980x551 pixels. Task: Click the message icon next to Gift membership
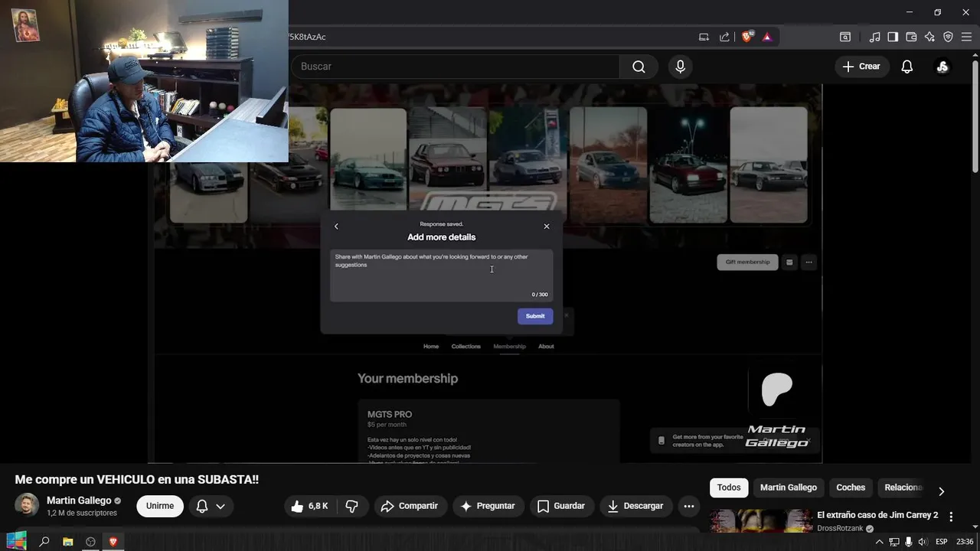tap(789, 262)
